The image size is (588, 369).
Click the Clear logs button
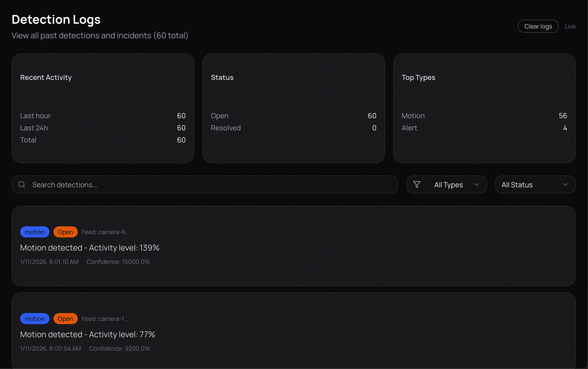coord(538,26)
